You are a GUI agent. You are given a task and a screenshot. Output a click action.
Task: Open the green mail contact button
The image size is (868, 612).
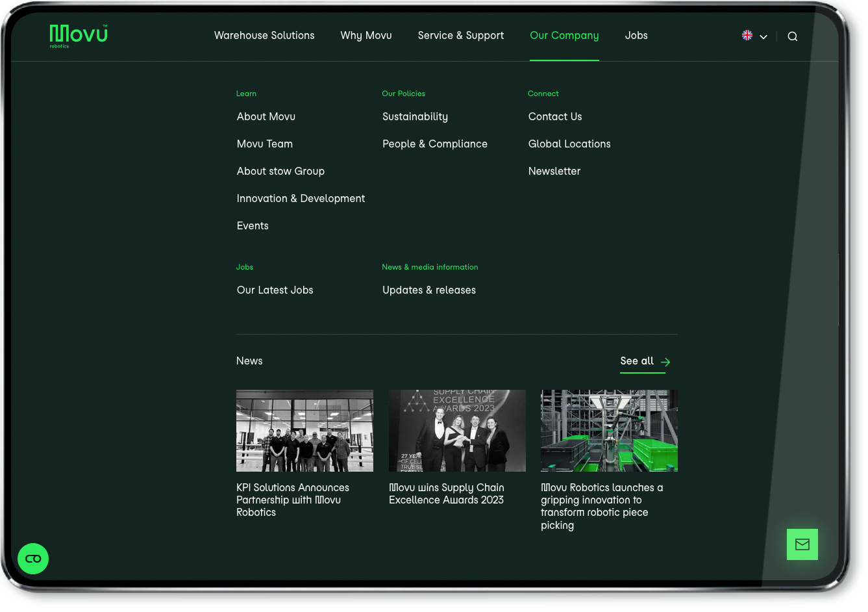(802, 544)
